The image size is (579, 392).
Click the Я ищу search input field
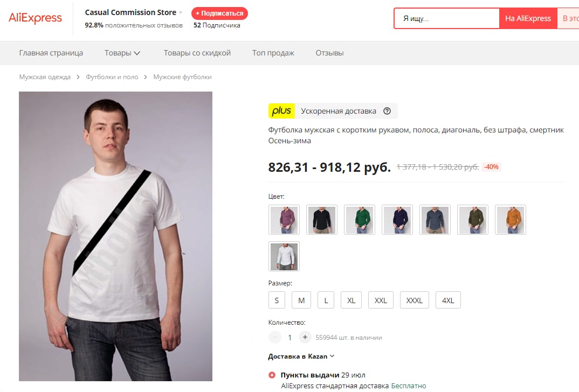pos(447,18)
